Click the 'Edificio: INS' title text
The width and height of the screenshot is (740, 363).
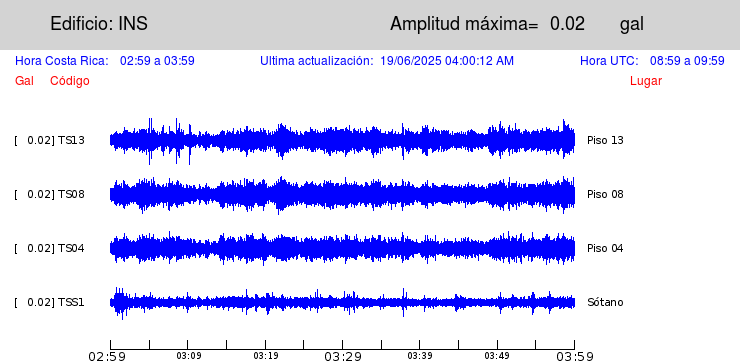click(99, 24)
